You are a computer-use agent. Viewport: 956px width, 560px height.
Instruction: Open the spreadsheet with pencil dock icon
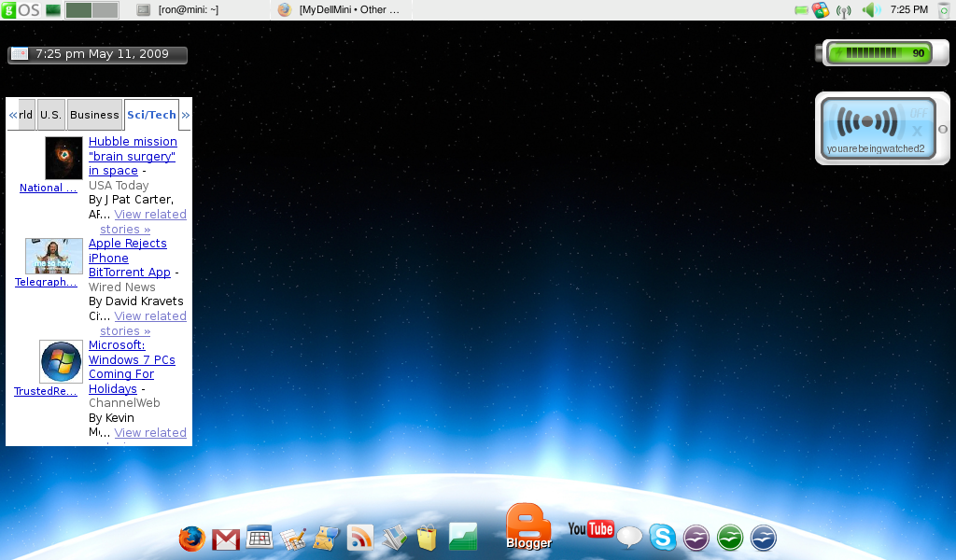pyautogui.click(x=292, y=539)
